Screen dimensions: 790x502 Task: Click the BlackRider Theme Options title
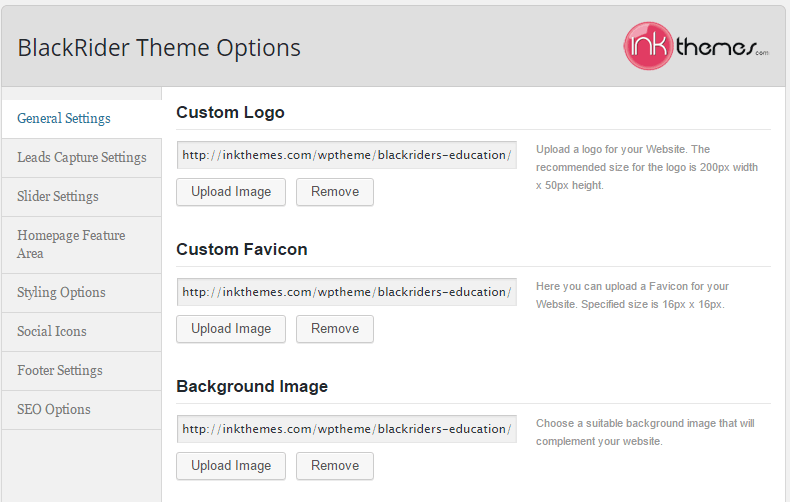click(x=159, y=47)
